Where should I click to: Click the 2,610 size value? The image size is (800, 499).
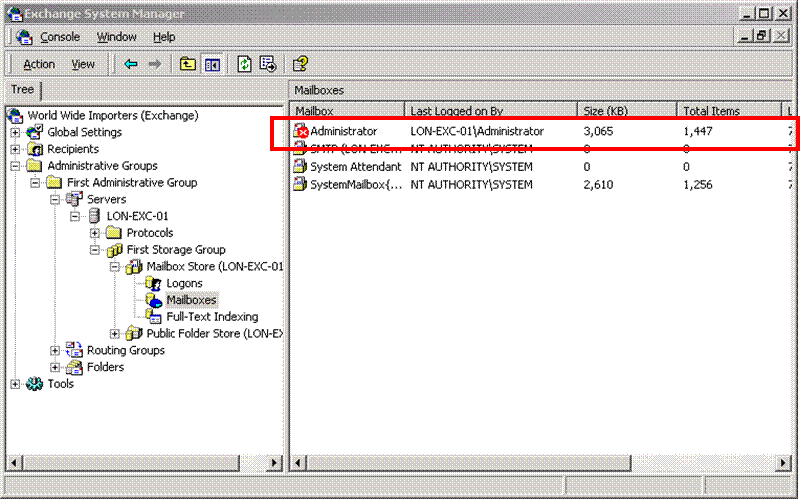click(x=598, y=184)
